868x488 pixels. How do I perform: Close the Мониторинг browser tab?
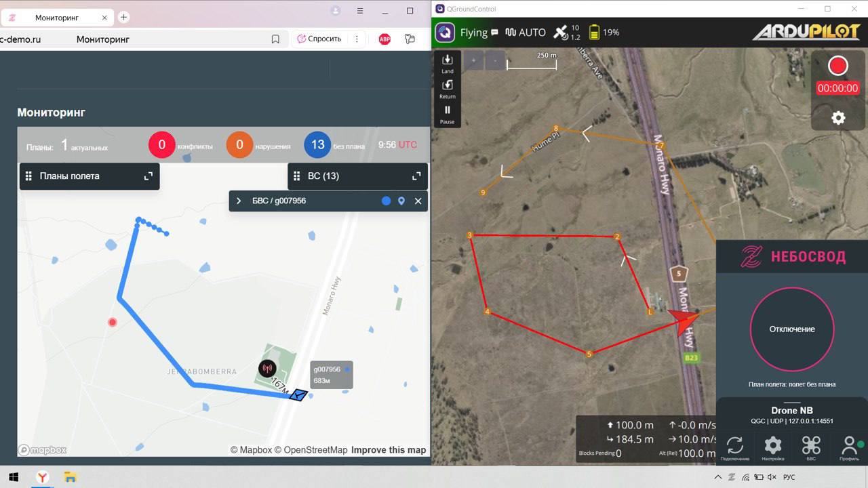click(x=103, y=18)
